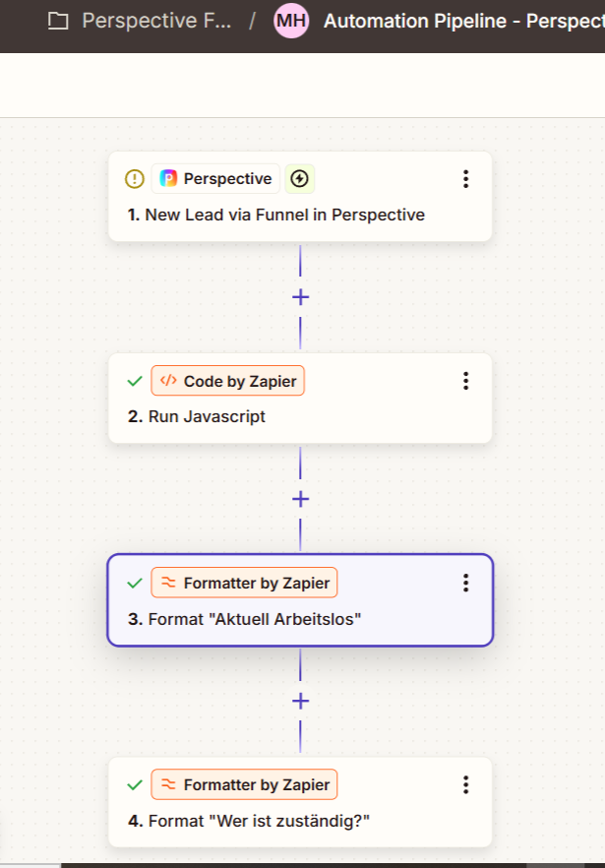Open three-dot menu on Wer ist zuständig step

point(465,785)
